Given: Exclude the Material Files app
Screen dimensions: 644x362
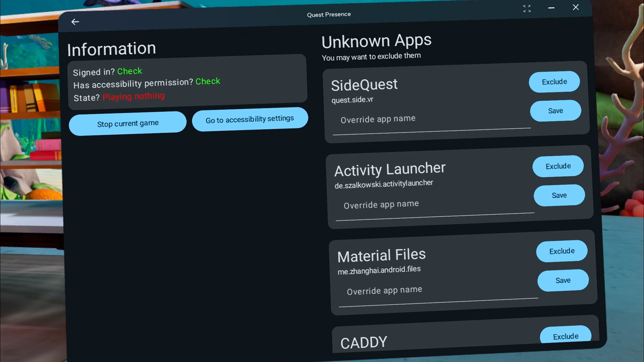Looking at the screenshot, I should point(562,251).
